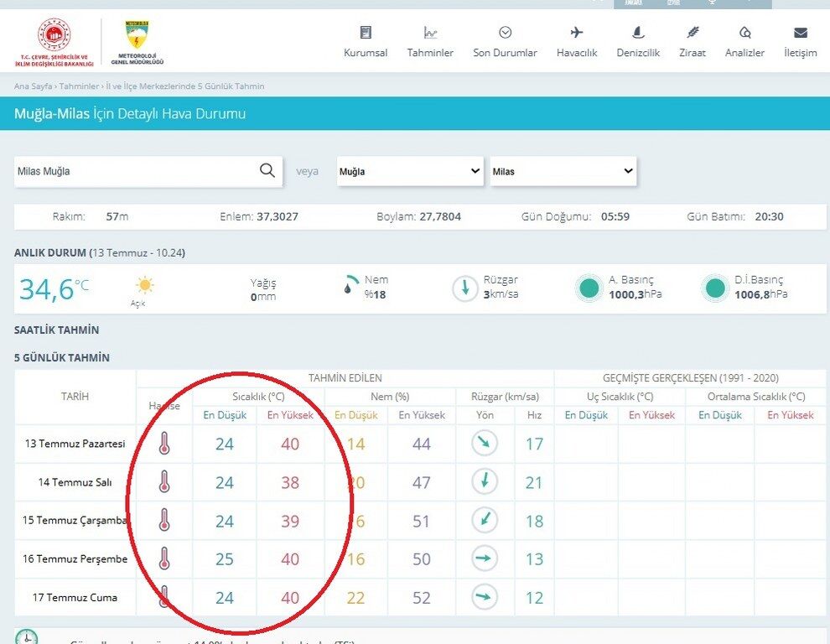Click the 13 Temmuz thermometer event icon
The image size is (830, 644).
164,444
